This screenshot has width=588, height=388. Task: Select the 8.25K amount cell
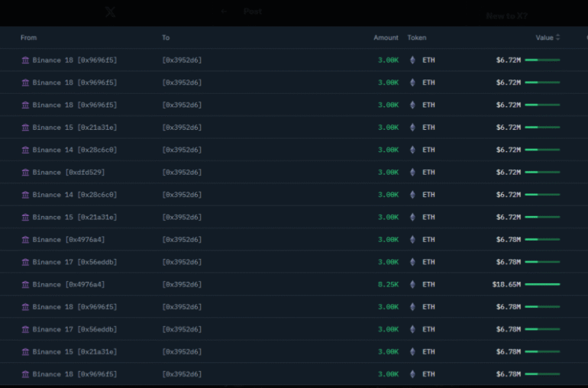point(388,285)
